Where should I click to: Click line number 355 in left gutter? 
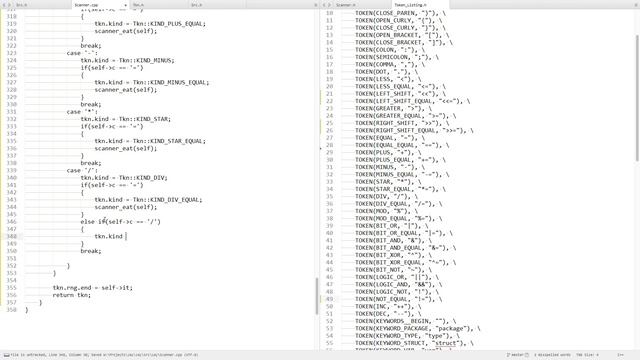coord(11,288)
